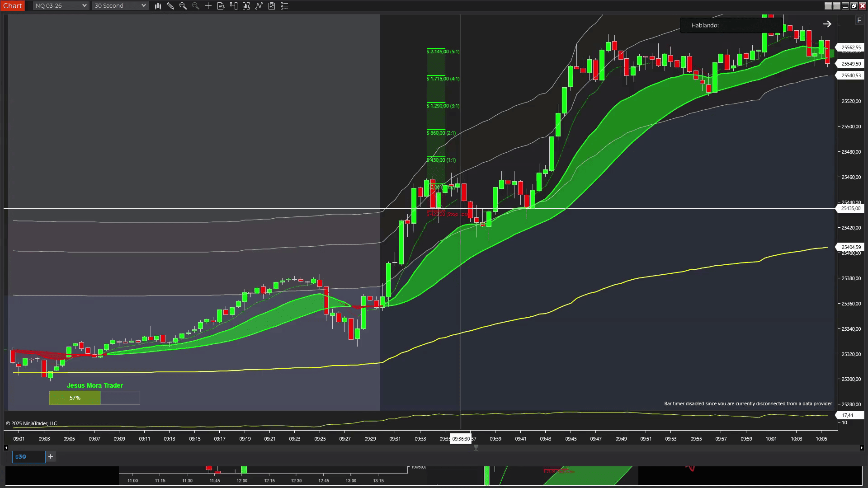Click the horizontal scrollbar thumb below timeline
Screen dimensions: 868x488
[476, 448]
